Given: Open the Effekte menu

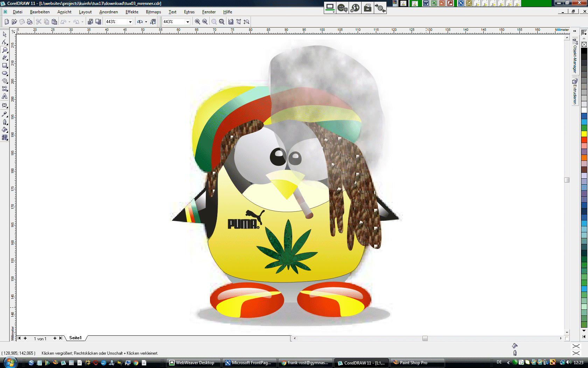Looking at the screenshot, I should pos(132,12).
